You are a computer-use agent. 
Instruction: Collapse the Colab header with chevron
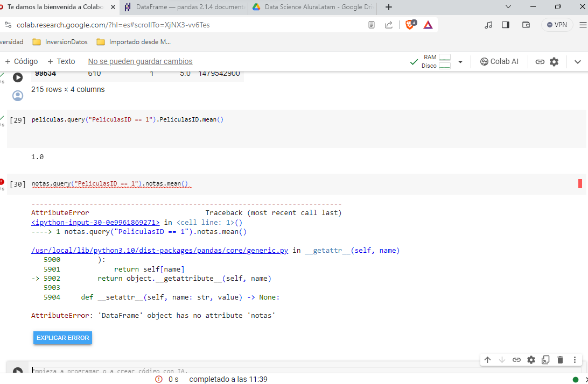[x=577, y=62]
